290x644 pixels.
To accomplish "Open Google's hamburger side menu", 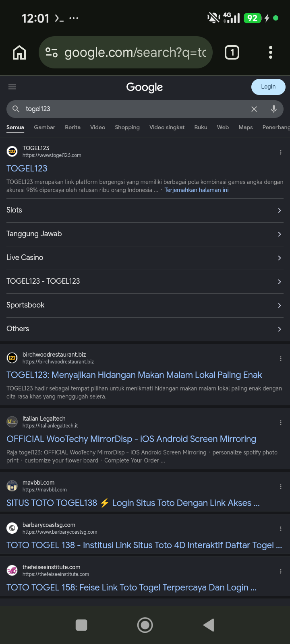I will point(12,87).
